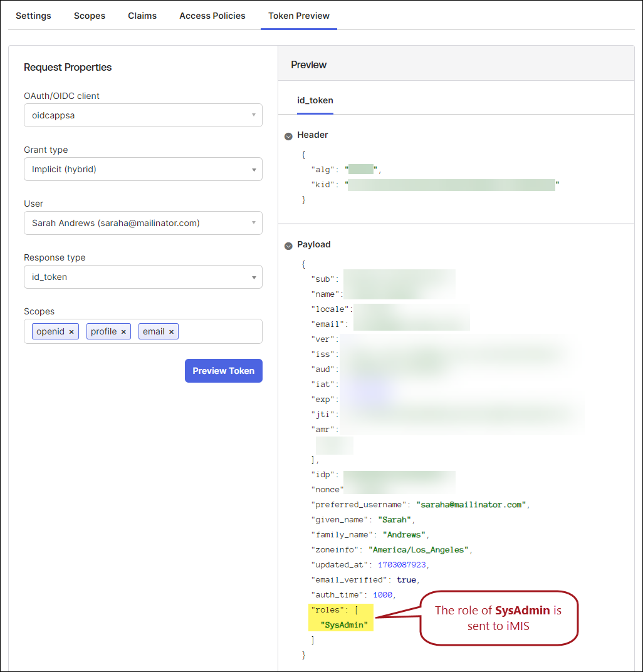Click the "kid" key in Header
Viewport: 643px width, 672px height.
(x=323, y=185)
